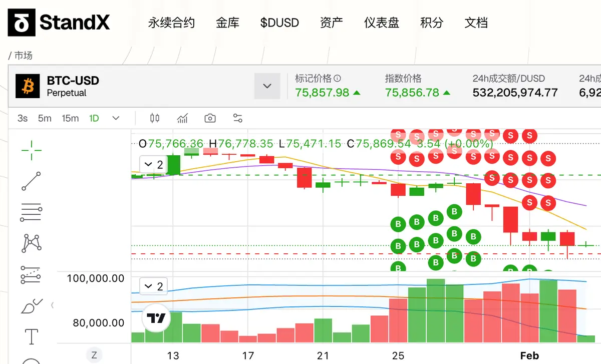Expand the main chart indicators legend (2)

click(x=153, y=164)
